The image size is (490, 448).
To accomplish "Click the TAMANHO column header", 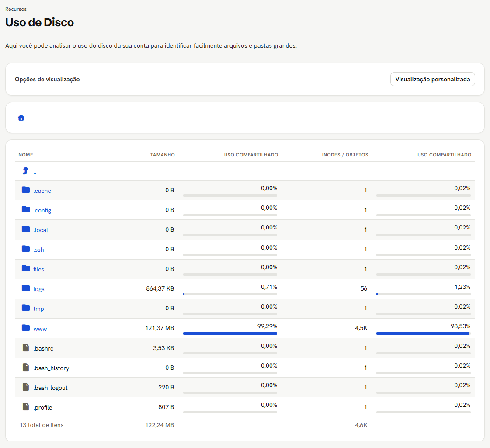I will coord(163,155).
